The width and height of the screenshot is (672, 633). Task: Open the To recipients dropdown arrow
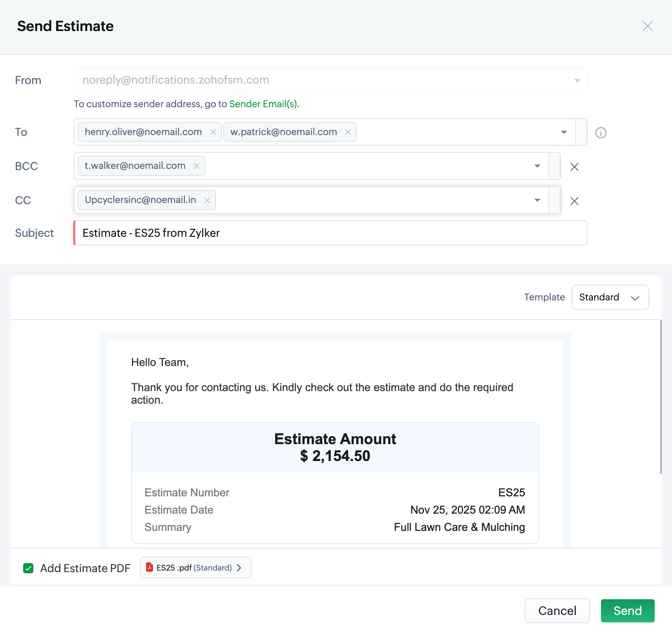pos(564,132)
